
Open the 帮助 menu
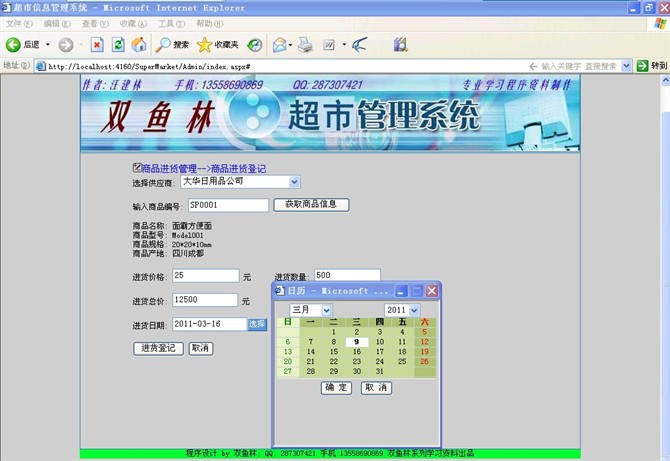tap(210, 24)
